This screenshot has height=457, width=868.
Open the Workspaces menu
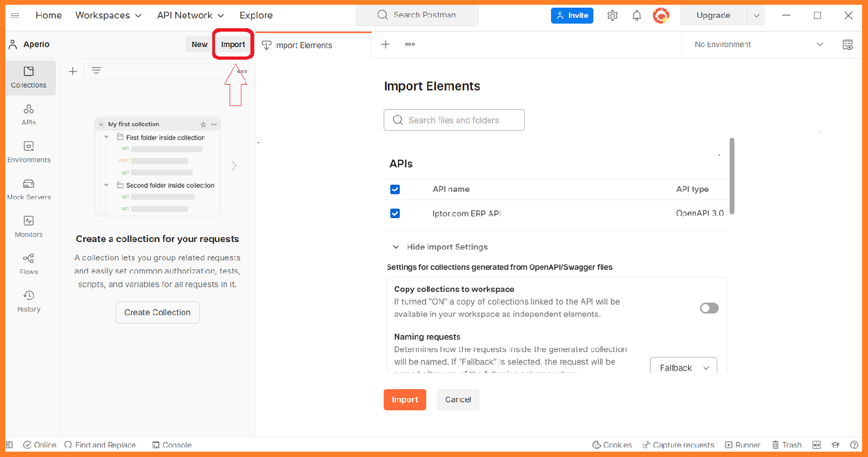[x=108, y=15]
